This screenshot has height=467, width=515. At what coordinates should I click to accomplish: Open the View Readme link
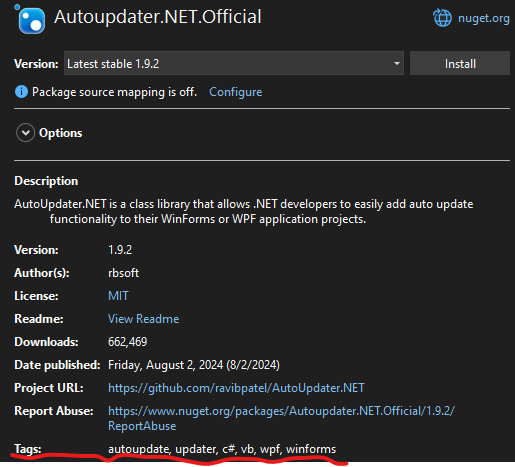143,319
